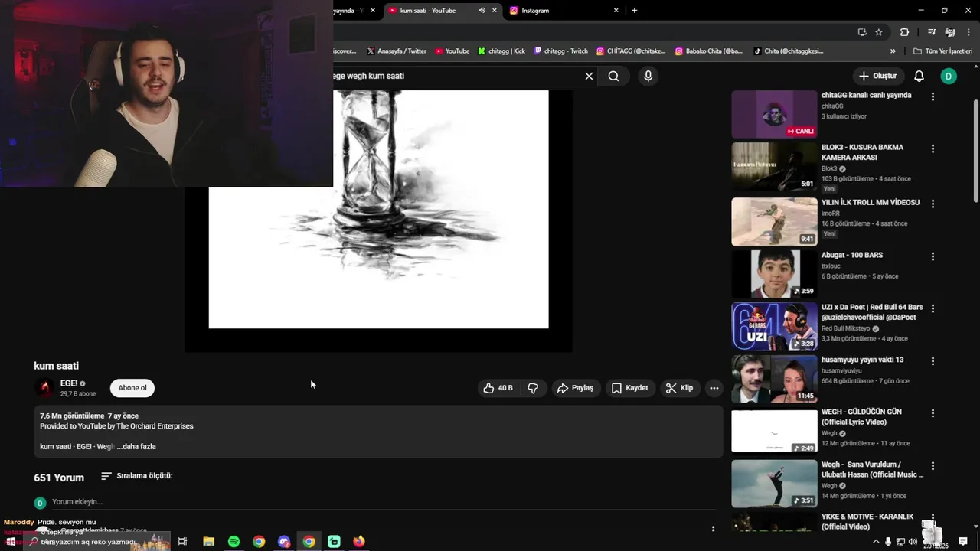
Task: Open the YouTube bookmark in bookmarks bar
Action: click(x=452, y=51)
